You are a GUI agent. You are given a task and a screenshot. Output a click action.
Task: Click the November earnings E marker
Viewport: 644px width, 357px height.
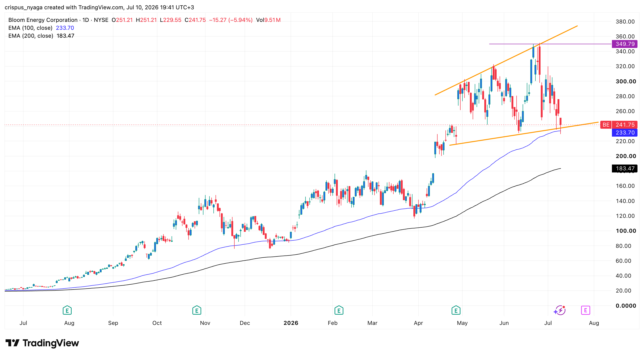[x=197, y=310]
